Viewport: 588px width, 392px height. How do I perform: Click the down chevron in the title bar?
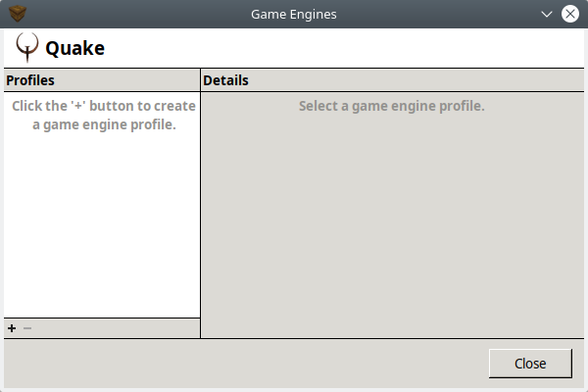547,15
